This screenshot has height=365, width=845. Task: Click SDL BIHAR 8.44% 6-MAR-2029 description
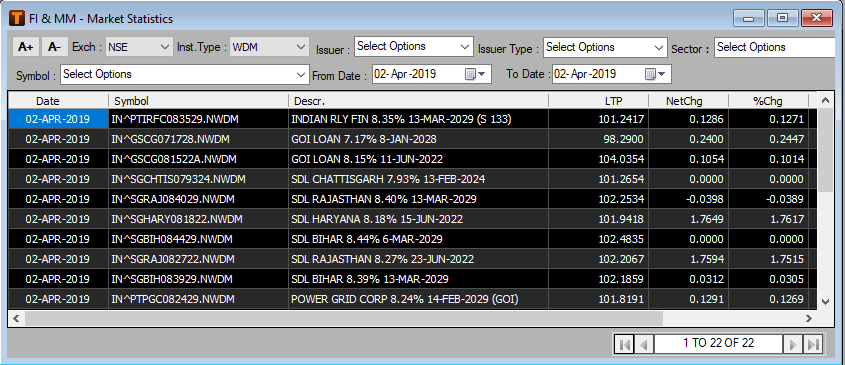(x=367, y=239)
